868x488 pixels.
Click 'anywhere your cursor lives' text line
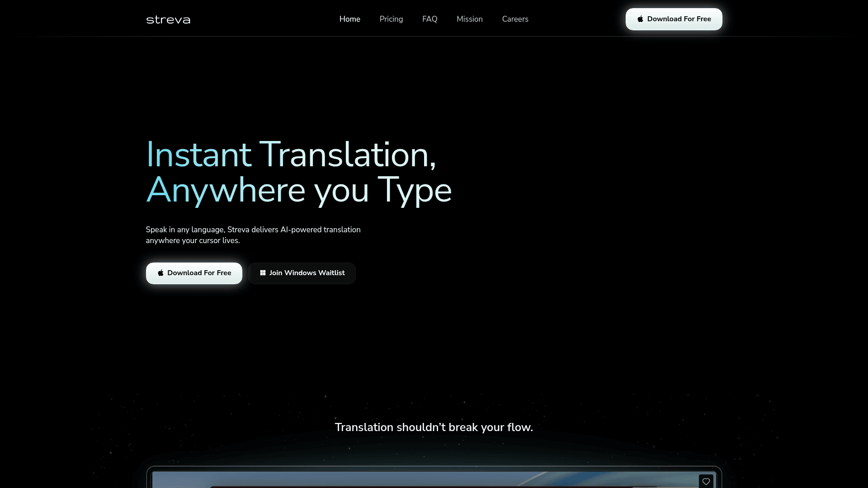(193, 240)
